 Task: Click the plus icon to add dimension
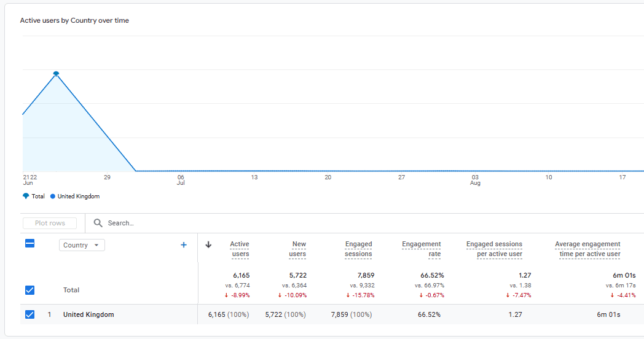click(183, 245)
